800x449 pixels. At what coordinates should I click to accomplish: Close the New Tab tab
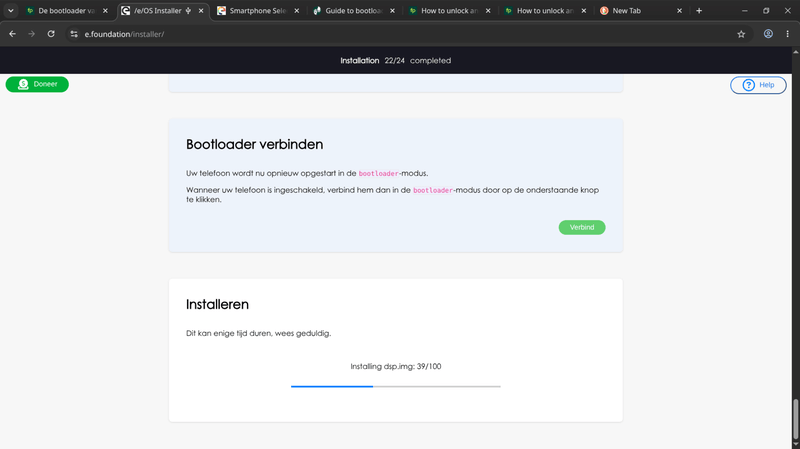(x=679, y=11)
